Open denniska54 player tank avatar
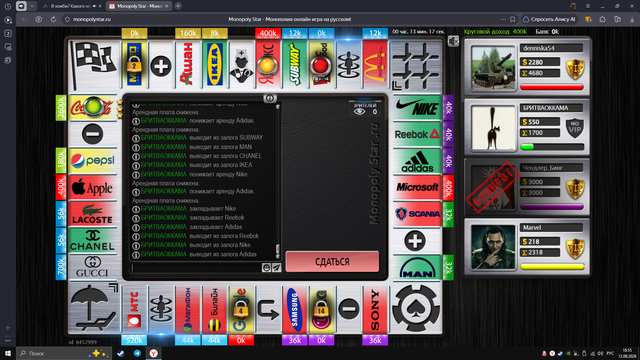The width and height of the screenshot is (640, 360). pyautogui.click(x=493, y=67)
